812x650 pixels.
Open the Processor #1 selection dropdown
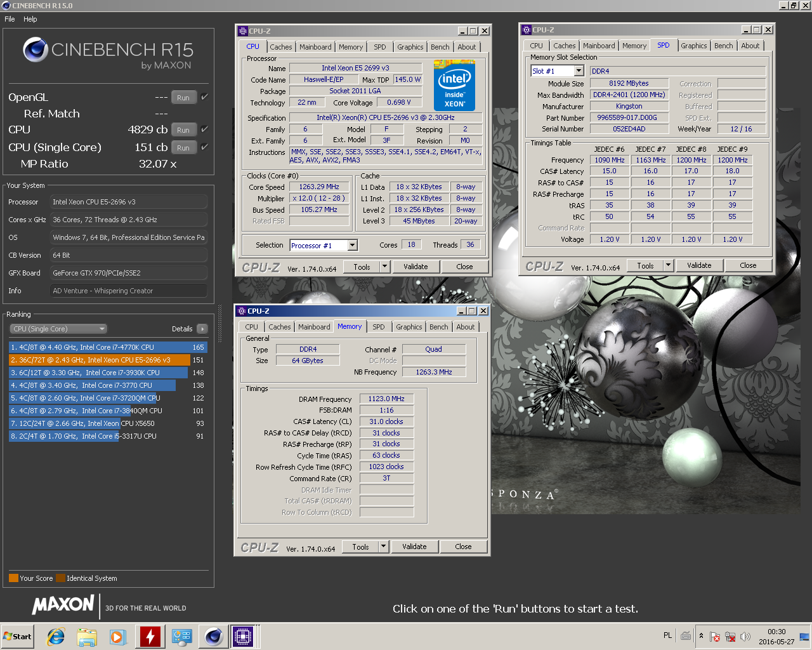[x=353, y=246]
